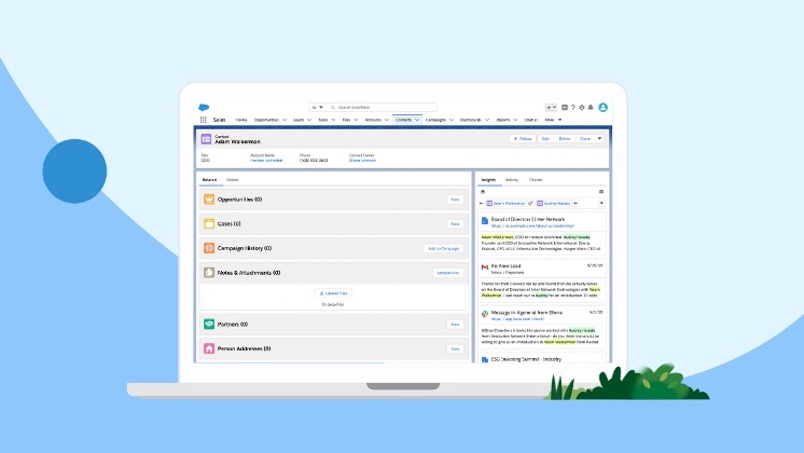The image size is (804, 453).
Task: Switch to the Chatter panel tab
Action: pyautogui.click(x=535, y=180)
